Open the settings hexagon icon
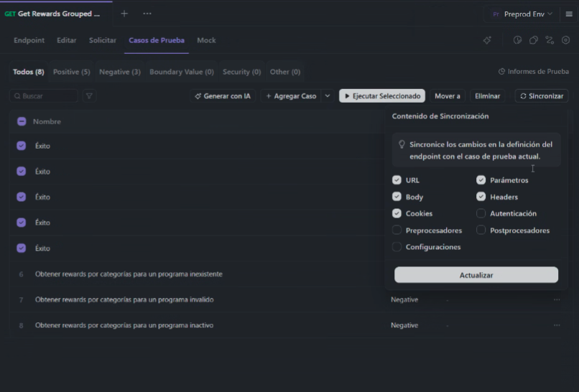 click(565, 40)
